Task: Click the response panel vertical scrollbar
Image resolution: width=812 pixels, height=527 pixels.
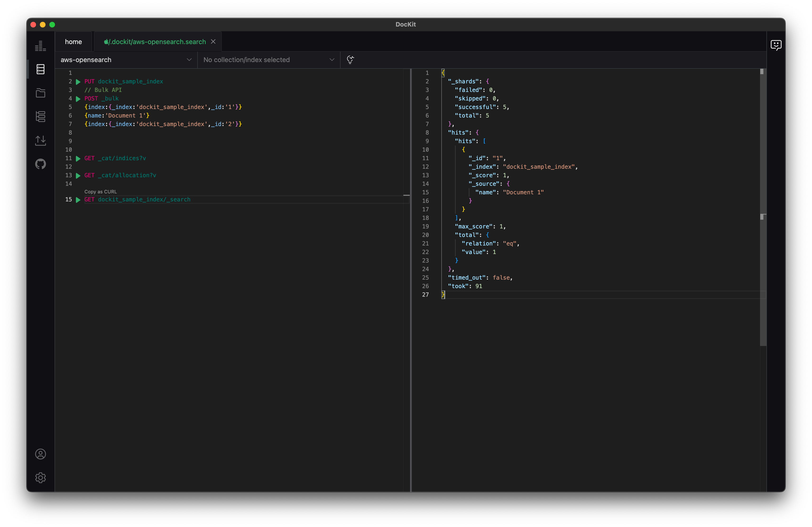Action: point(763,280)
